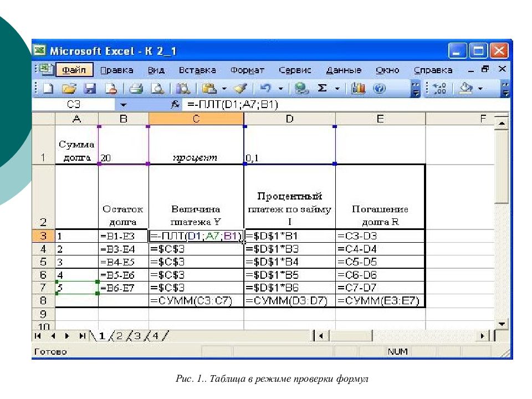Select cell containing =B3-E4
532x399 pixels.
coord(124,249)
